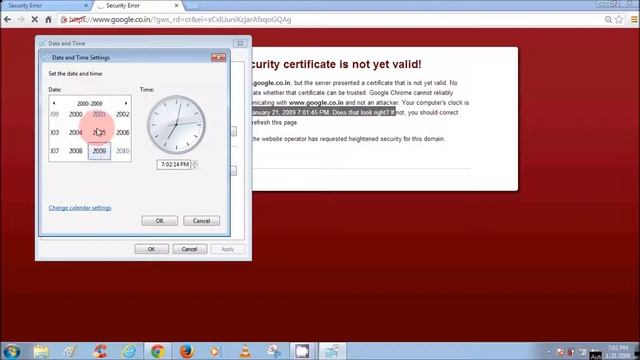Click OK in the Date and Time window
The height and width of the screenshot is (360, 640).
[x=151, y=249]
